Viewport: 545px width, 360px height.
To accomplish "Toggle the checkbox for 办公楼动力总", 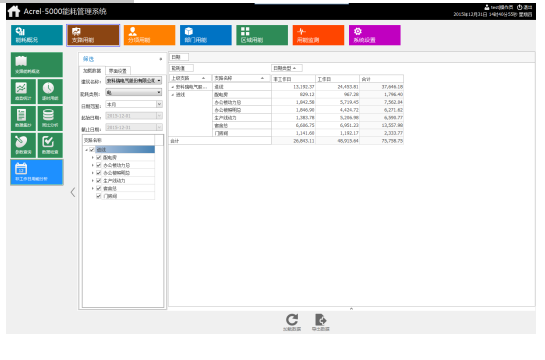I will 99,165.
